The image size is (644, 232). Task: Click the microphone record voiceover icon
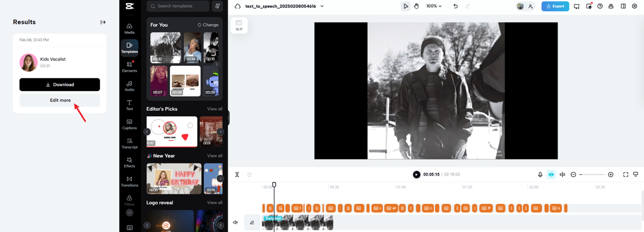coord(540,175)
